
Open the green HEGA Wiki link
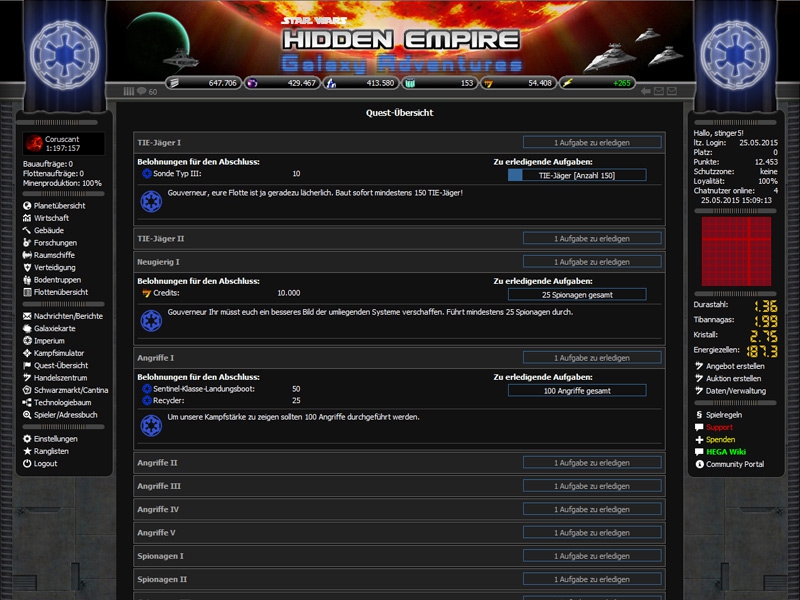click(x=726, y=452)
